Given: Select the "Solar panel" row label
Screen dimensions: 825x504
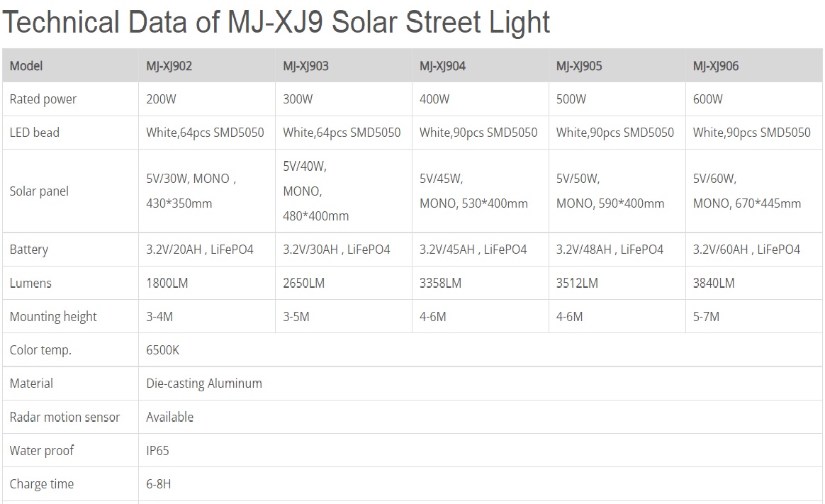Looking at the screenshot, I should [39, 191].
